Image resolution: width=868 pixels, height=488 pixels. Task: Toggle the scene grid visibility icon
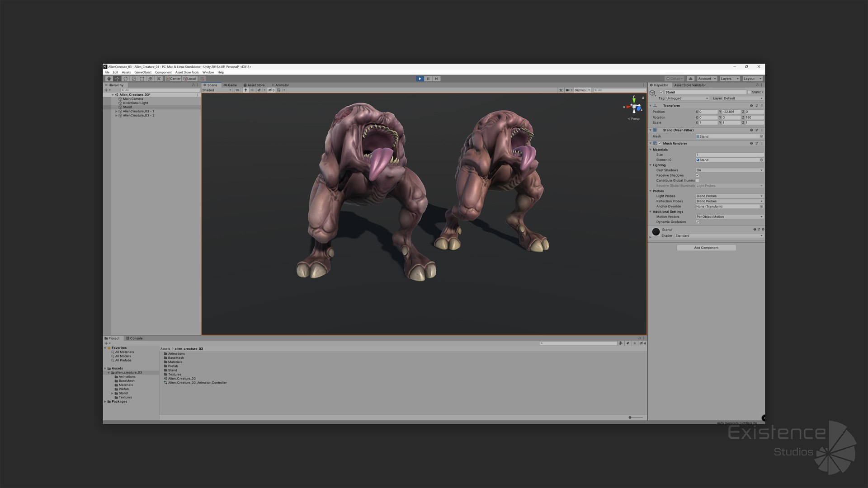coord(279,90)
